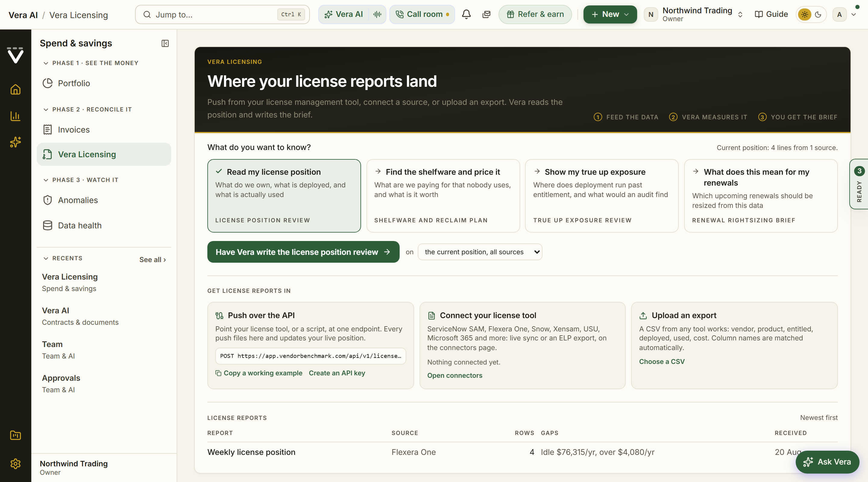This screenshot has width=868, height=482.
Task: Open the Call room
Action: (422, 14)
